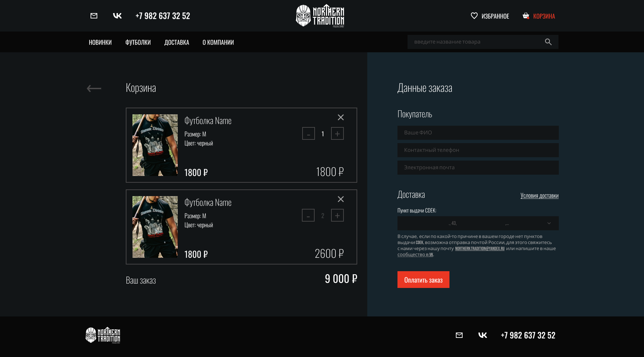Open the сообщество в VK link

[415, 254]
